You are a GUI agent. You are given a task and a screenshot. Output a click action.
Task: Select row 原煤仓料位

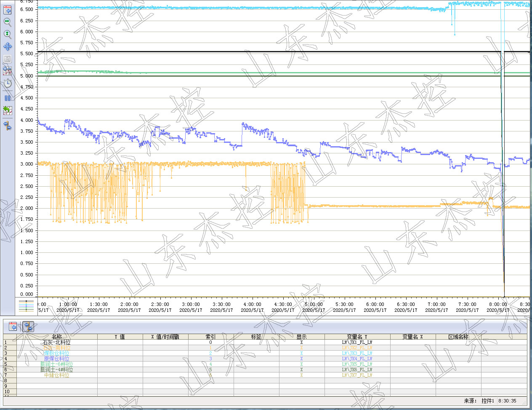tap(57, 359)
